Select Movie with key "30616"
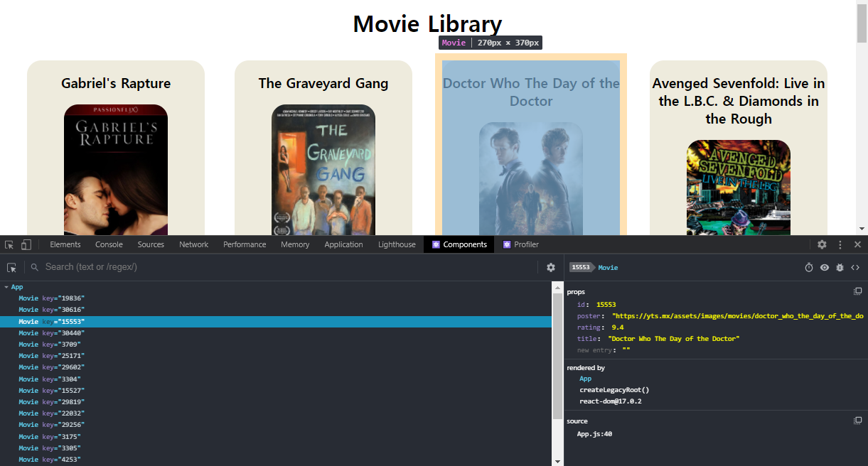Screen dimensions: 868x466 (276, 310)
